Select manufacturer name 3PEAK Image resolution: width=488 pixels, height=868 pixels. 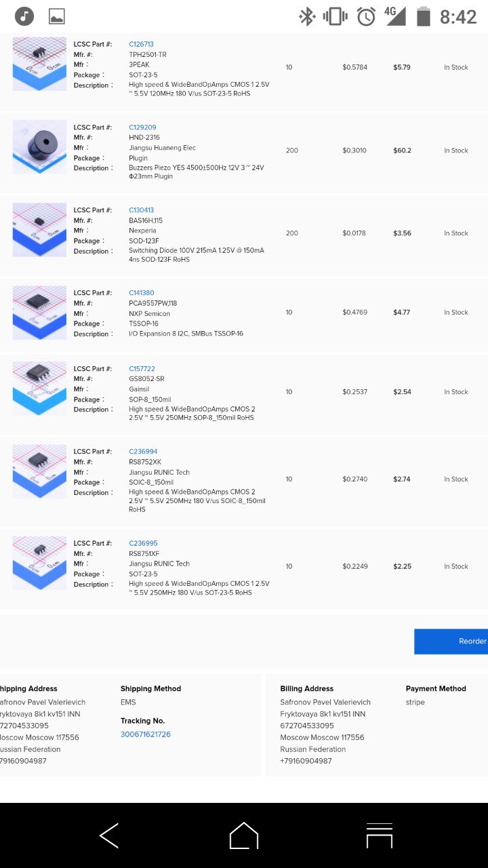click(x=138, y=65)
